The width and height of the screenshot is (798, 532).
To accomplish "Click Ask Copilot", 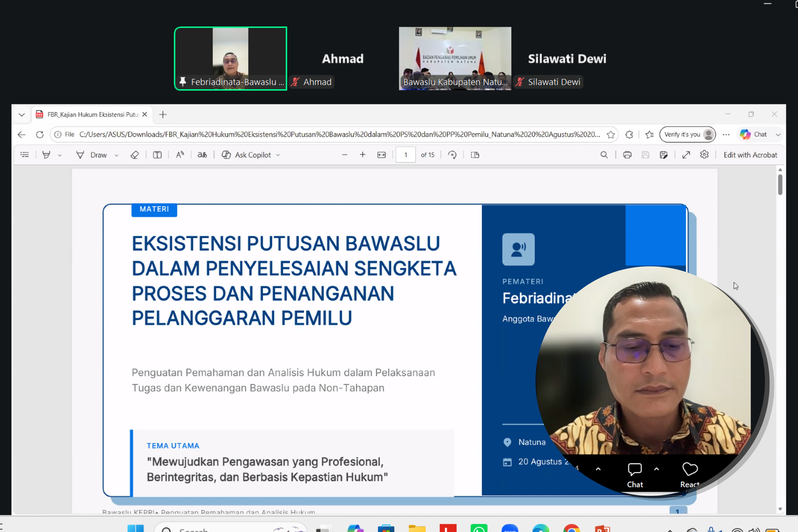I will coord(246,155).
